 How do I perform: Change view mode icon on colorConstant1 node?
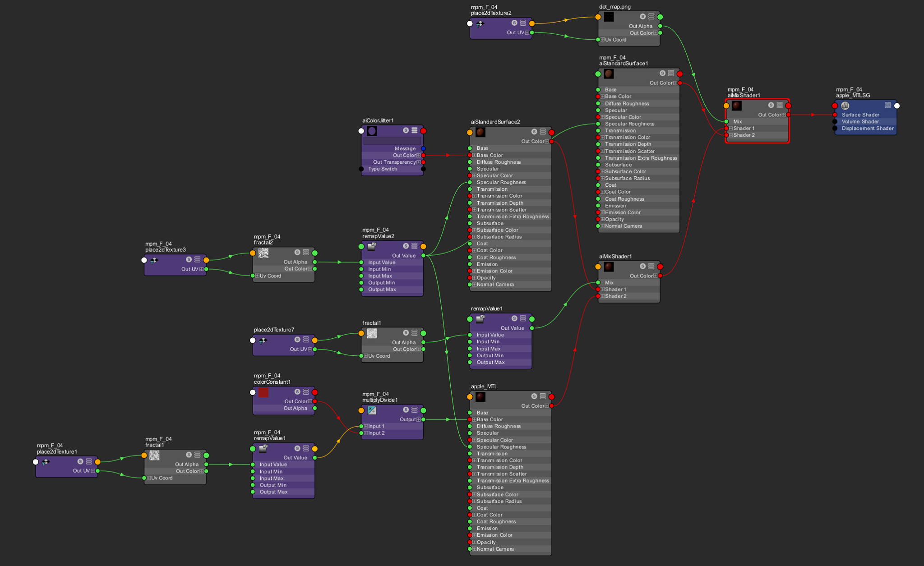click(306, 391)
